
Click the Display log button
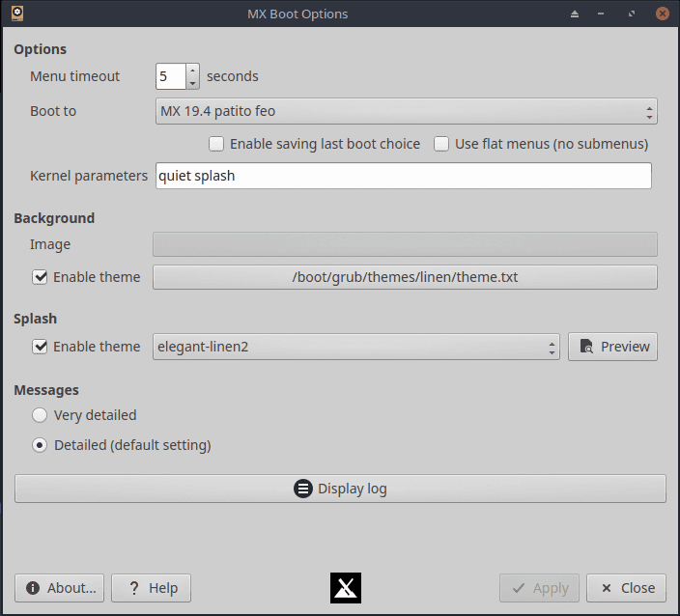click(340, 489)
